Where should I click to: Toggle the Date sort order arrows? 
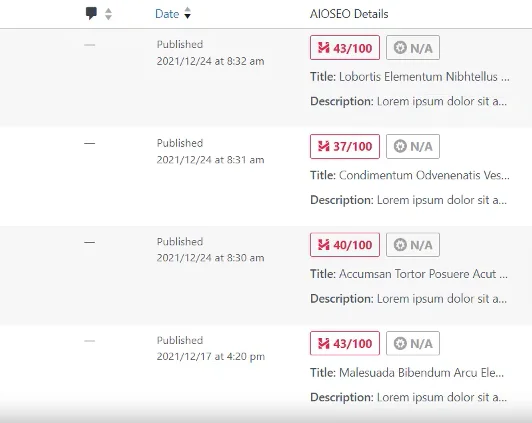[188, 14]
